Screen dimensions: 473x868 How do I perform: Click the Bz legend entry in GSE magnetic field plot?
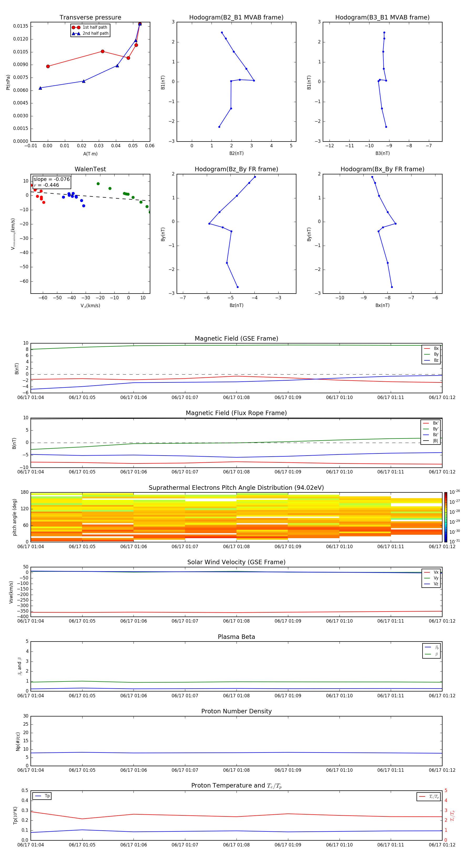431,360
